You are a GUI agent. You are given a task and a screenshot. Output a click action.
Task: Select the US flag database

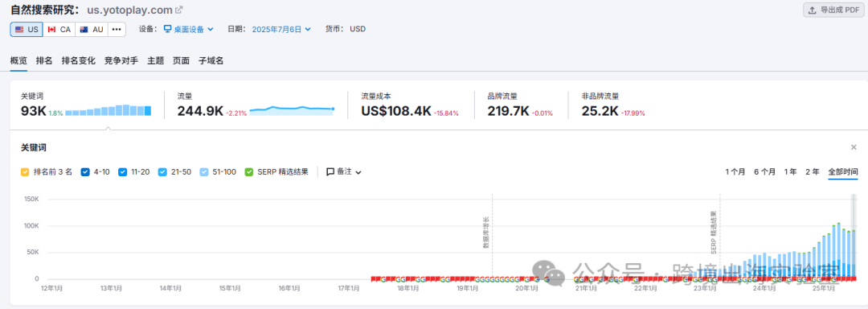[x=27, y=29]
